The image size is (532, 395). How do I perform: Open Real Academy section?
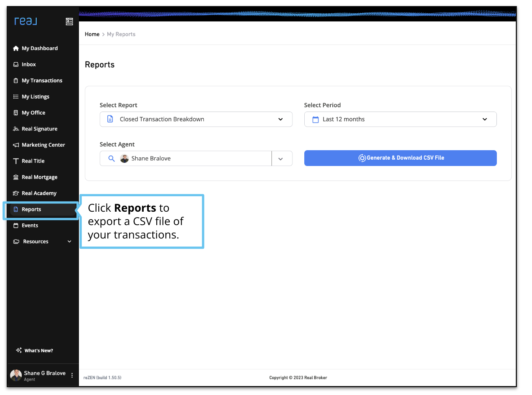click(x=39, y=193)
